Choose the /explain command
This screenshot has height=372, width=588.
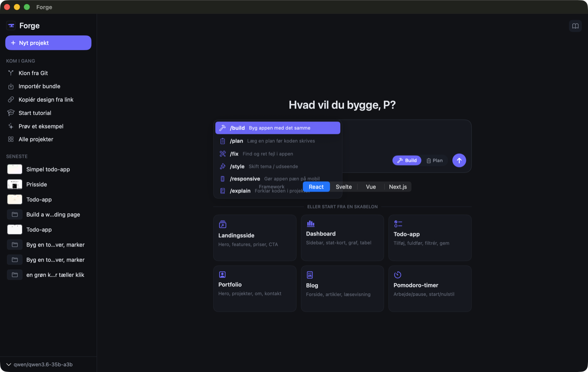point(278,191)
